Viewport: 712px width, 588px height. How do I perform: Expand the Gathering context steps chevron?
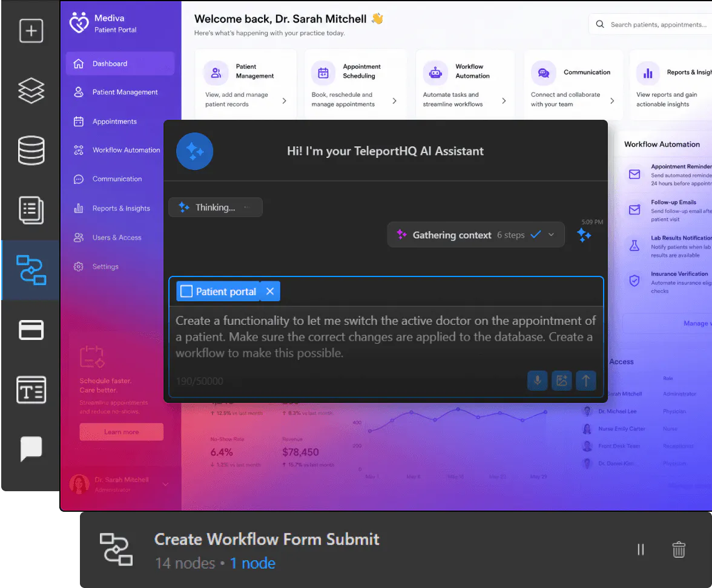point(551,235)
